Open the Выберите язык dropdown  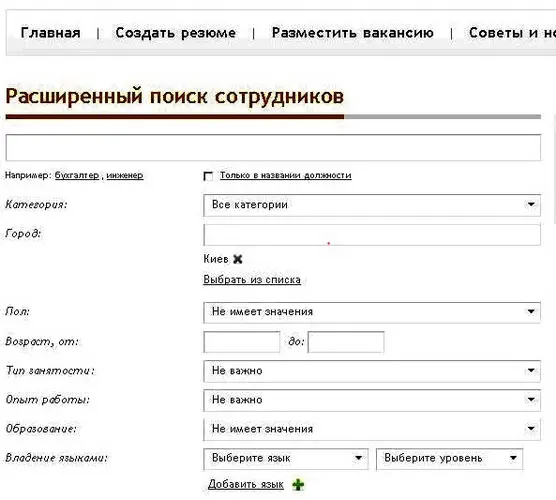click(x=286, y=459)
